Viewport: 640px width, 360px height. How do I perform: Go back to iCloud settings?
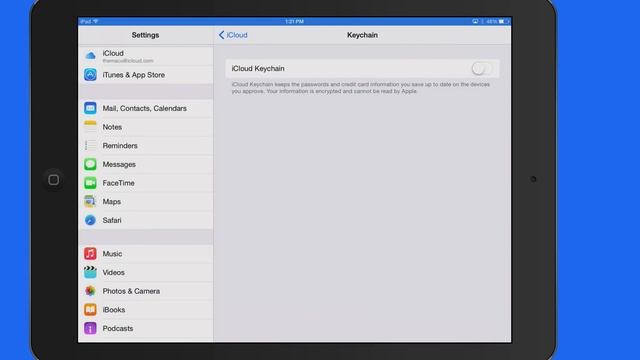pos(233,35)
